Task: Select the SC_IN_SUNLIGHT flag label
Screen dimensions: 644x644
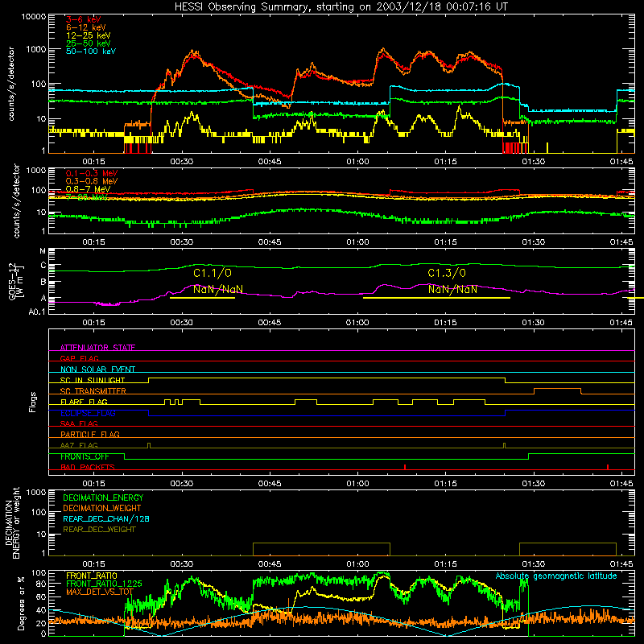Action: point(93,380)
